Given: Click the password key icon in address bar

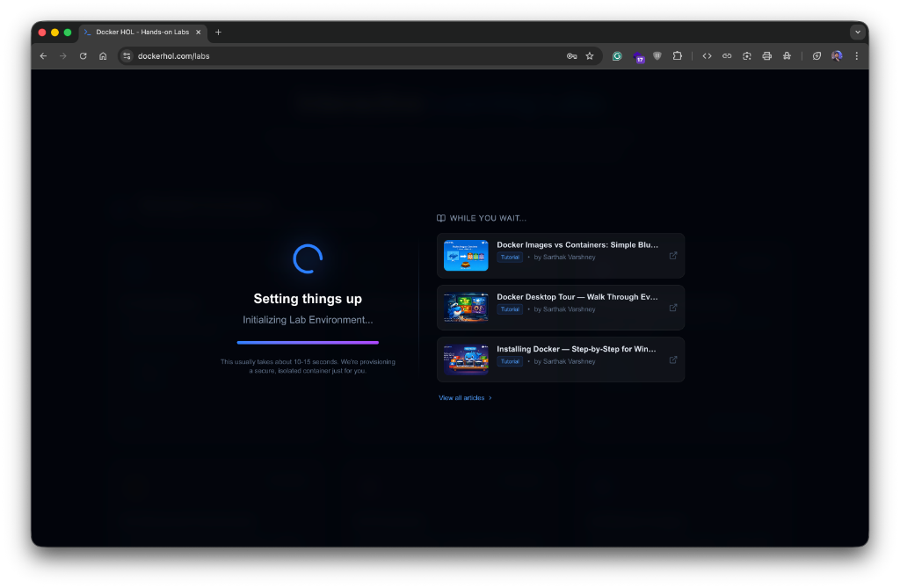Looking at the screenshot, I should click(x=571, y=56).
